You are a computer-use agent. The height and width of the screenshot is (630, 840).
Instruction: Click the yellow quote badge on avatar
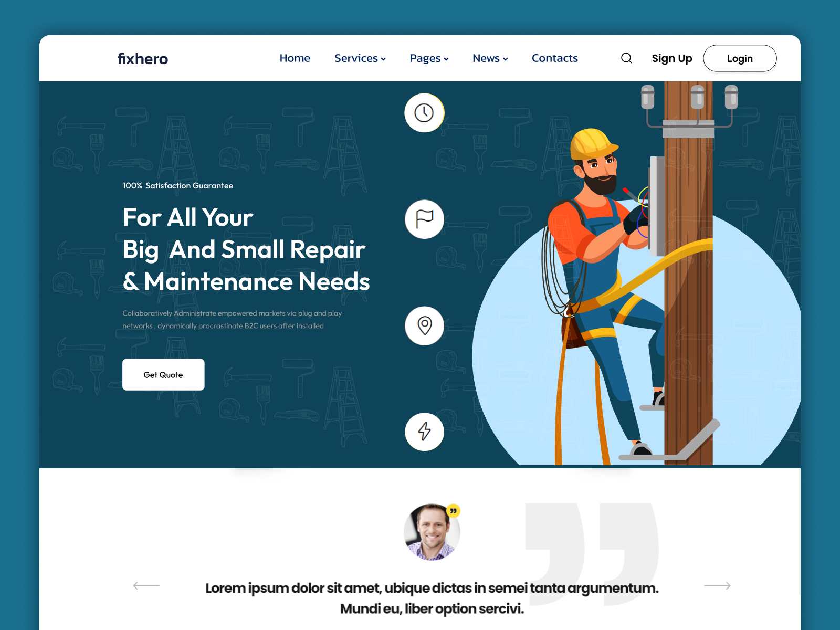pyautogui.click(x=453, y=511)
